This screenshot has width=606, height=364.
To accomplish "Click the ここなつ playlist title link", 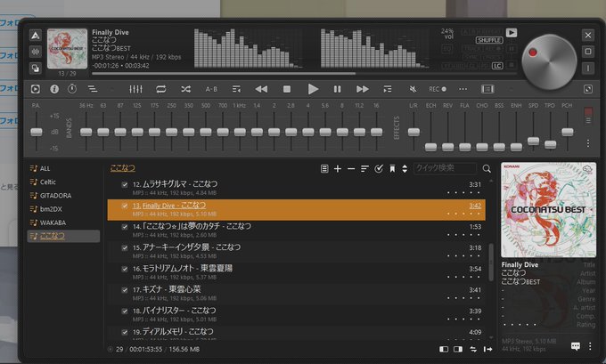I will (x=122, y=168).
